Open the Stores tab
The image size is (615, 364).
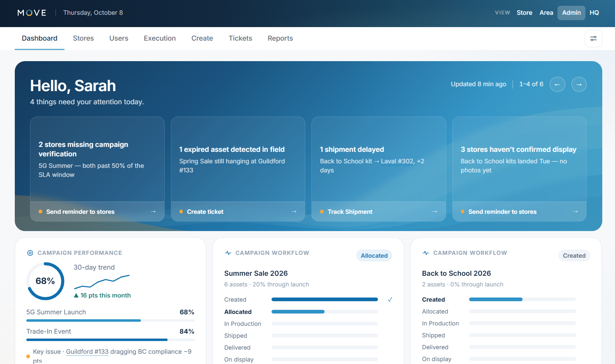[x=83, y=38]
